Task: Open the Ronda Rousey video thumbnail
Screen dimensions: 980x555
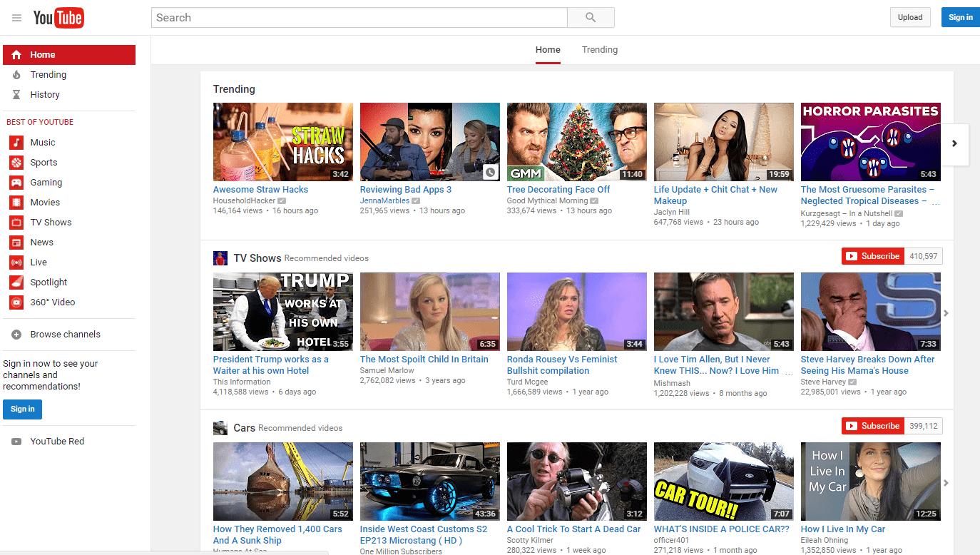Action: (577, 312)
